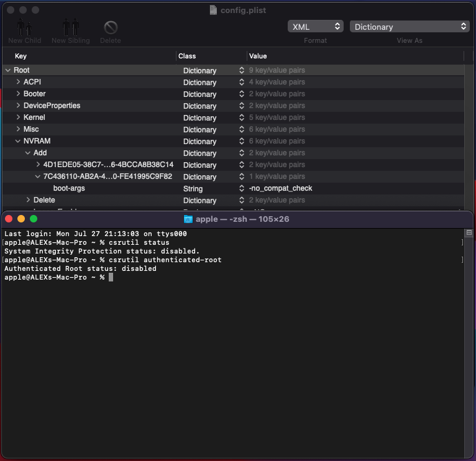Expand the ACPI tree node

pyautogui.click(x=18, y=83)
